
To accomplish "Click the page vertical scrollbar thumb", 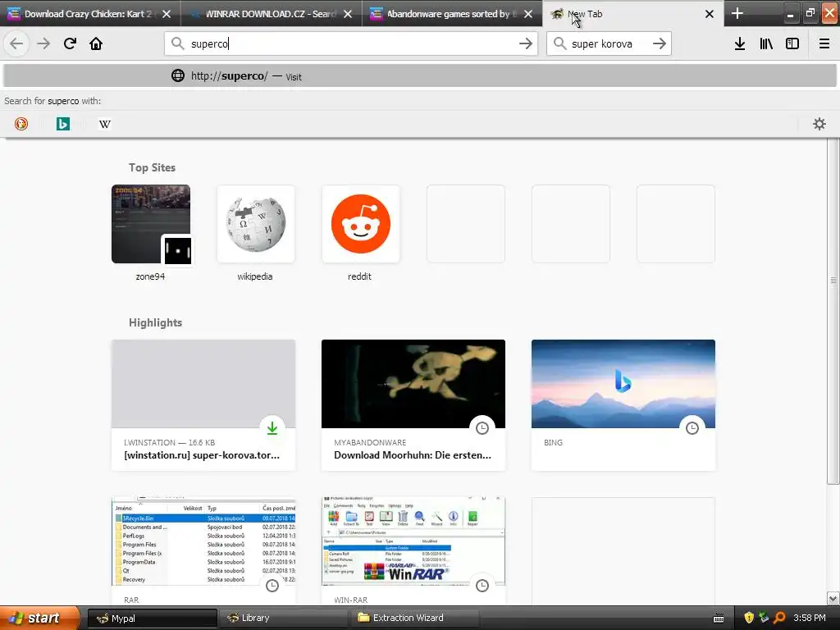I will pos(833,311).
